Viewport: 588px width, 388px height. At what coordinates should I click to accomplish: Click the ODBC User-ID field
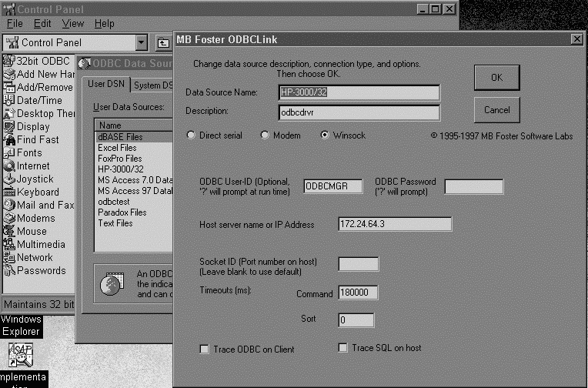tap(333, 186)
